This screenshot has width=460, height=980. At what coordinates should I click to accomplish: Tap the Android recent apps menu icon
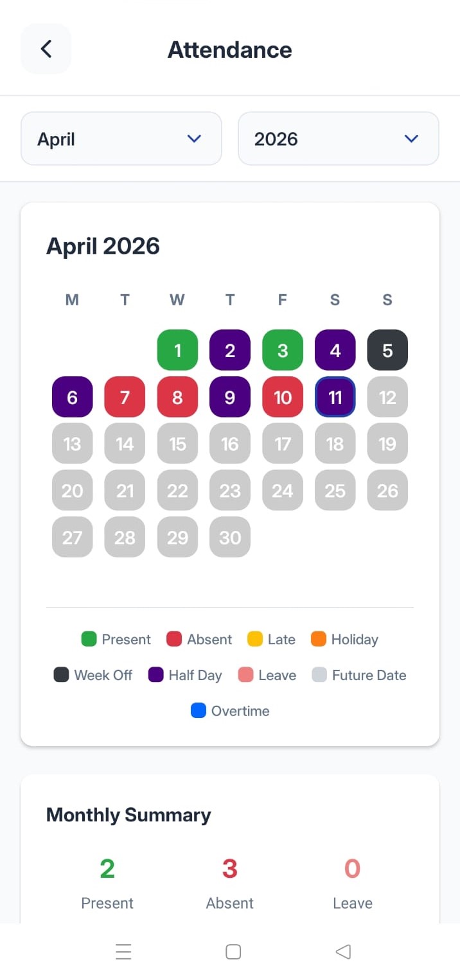[x=123, y=952]
